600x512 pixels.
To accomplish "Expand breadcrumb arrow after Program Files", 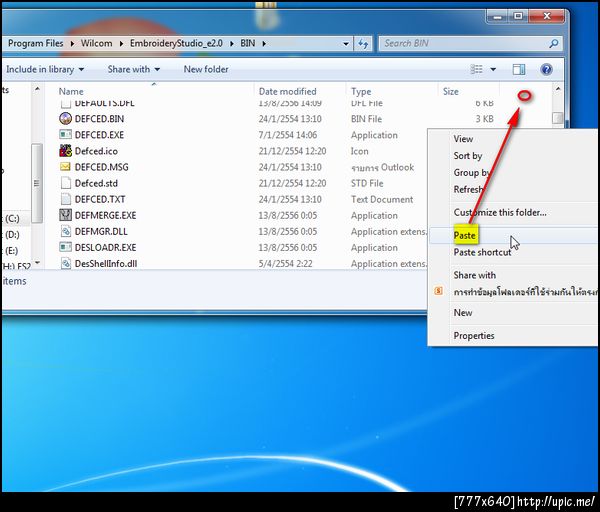I will tap(72, 44).
